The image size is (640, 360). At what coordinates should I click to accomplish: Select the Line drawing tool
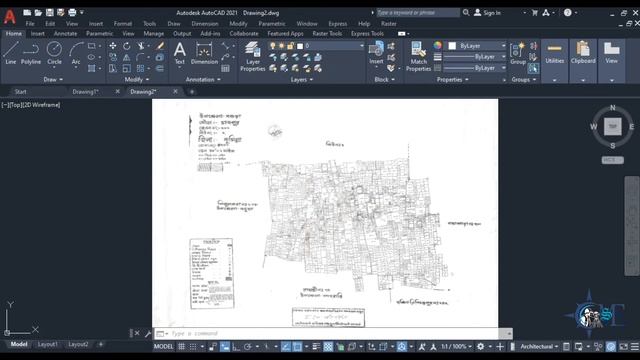(x=11, y=53)
